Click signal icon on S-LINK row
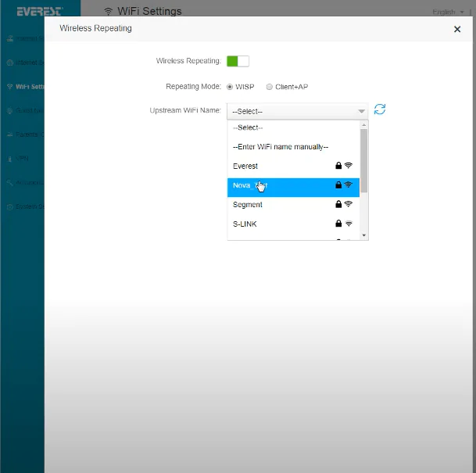This screenshot has height=473, width=476. tap(349, 224)
